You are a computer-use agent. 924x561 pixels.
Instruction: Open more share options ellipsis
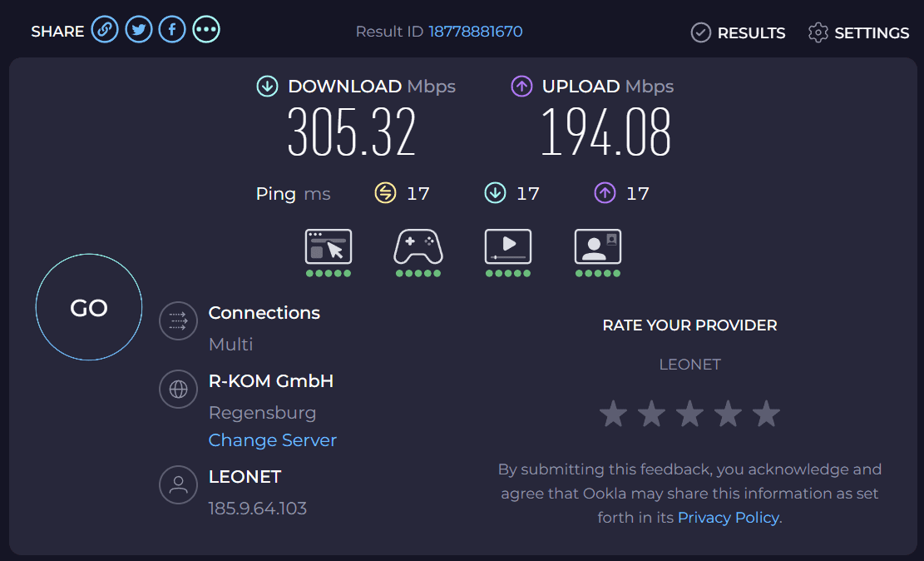[x=206, y=30]
